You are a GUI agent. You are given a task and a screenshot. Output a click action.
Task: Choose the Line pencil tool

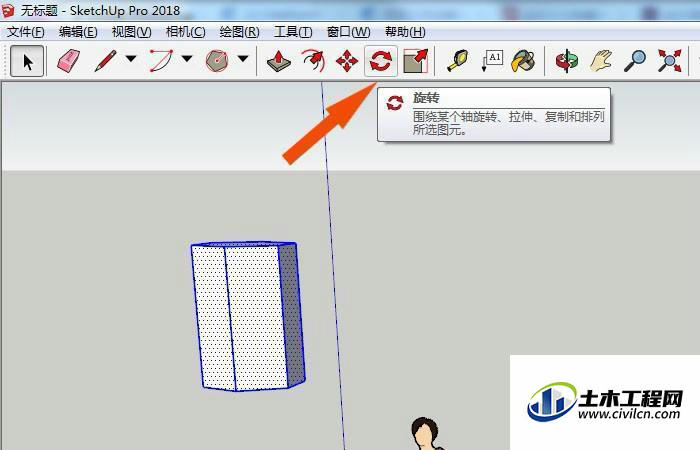(106, 61)
